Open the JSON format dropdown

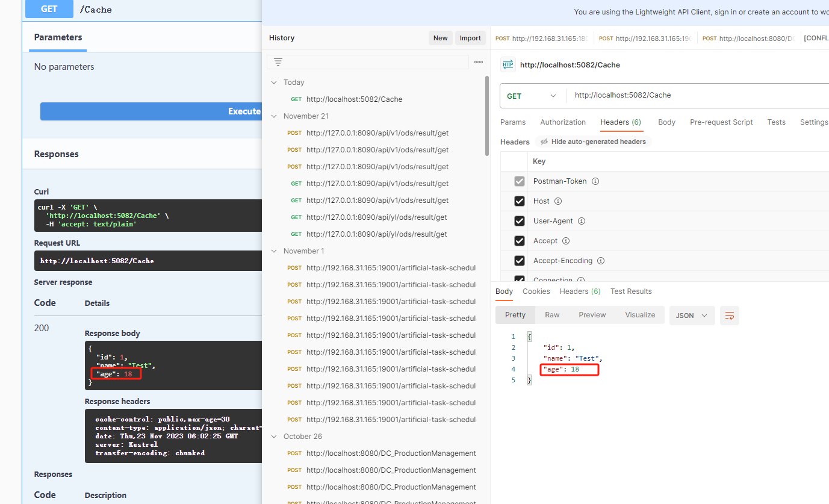(x=692, y=316)
